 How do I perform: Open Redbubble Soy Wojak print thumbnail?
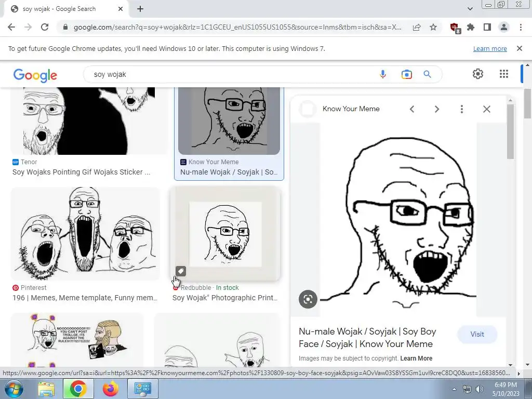(225, 234)
